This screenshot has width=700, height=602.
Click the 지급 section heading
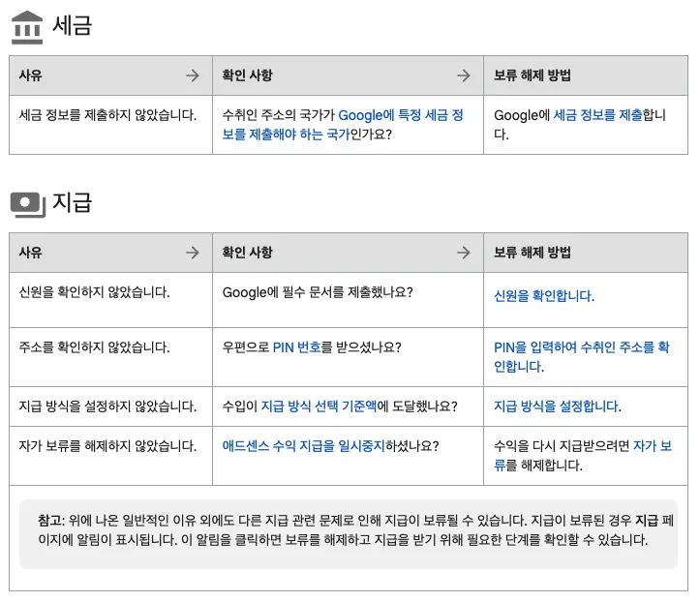(x=73, y=202)
